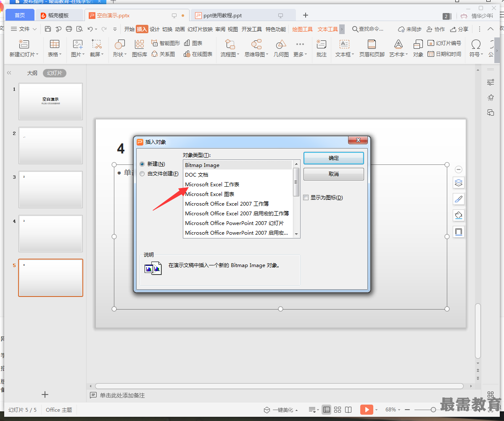Screen dimensions: 504x421
Task: Select slide 3 thumbnail
Action: 50,189
